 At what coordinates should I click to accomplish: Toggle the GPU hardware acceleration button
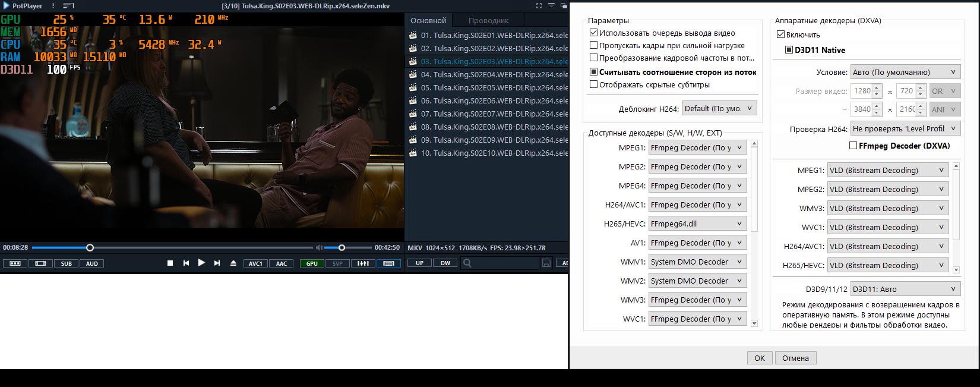coord(312,263)
